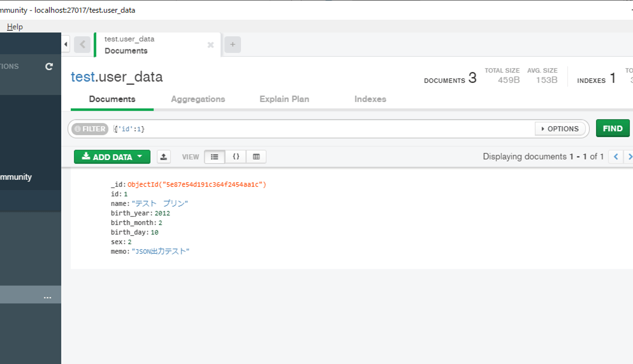
Task: Click the birth_day value 10
Action: [155, 233]
